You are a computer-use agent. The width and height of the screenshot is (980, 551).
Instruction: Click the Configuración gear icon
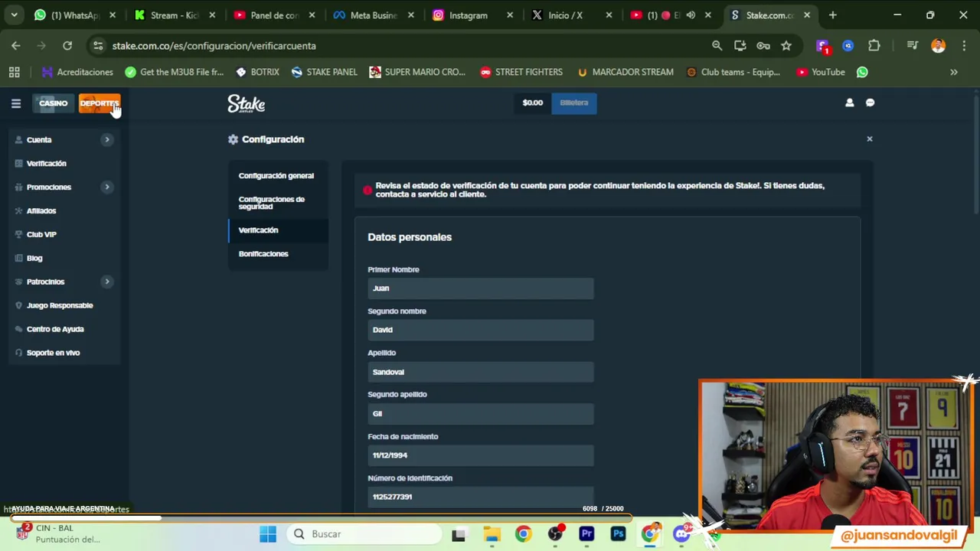pos(233,139)
